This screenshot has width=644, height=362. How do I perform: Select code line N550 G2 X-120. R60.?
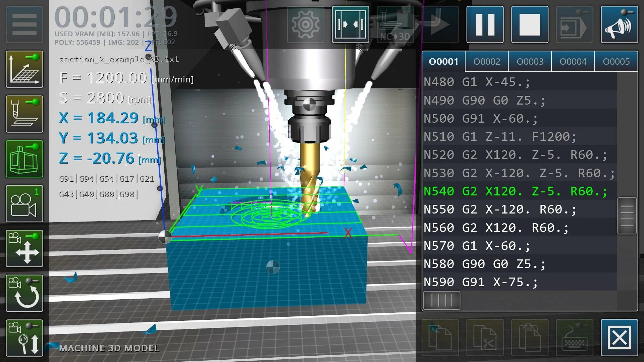pos(500,209)
